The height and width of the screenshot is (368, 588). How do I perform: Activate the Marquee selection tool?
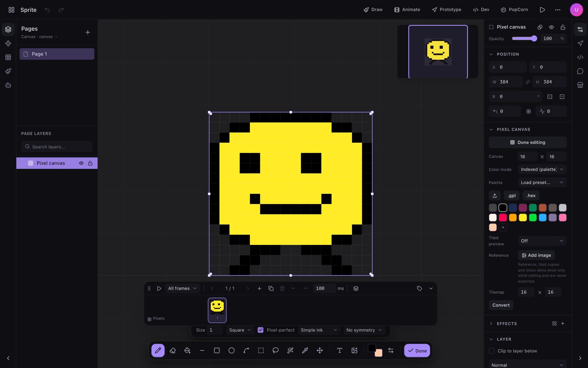click(261, 350)
